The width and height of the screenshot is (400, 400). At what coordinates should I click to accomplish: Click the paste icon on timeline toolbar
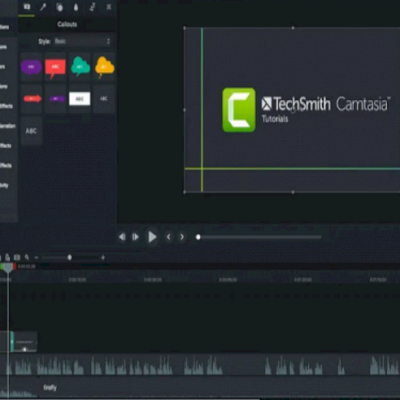(7, 257)
